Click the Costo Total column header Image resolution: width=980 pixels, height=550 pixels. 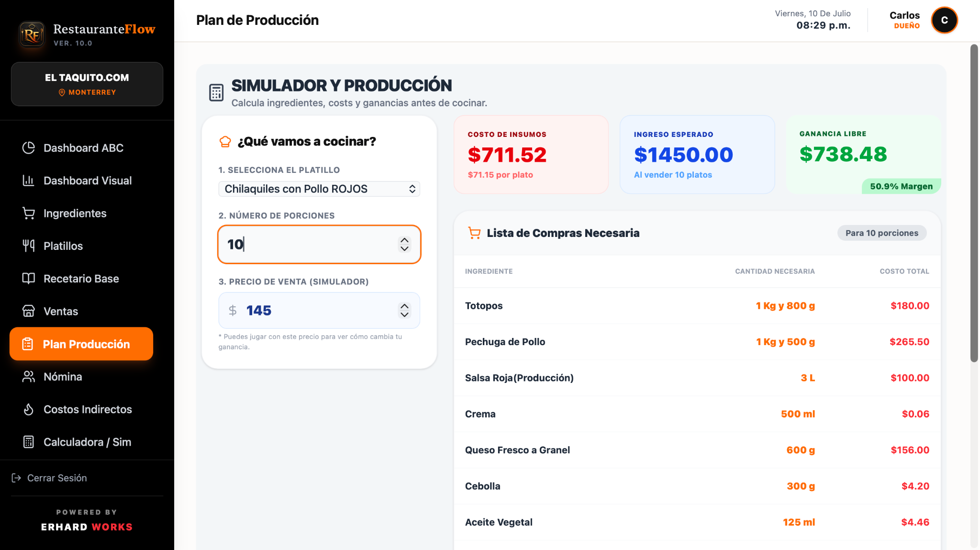[x=904, y=271]
